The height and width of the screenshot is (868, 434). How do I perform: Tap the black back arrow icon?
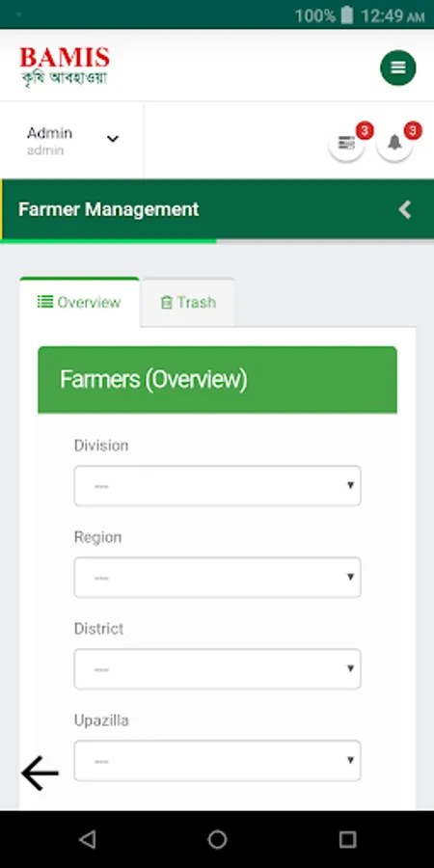click(40, 773)
